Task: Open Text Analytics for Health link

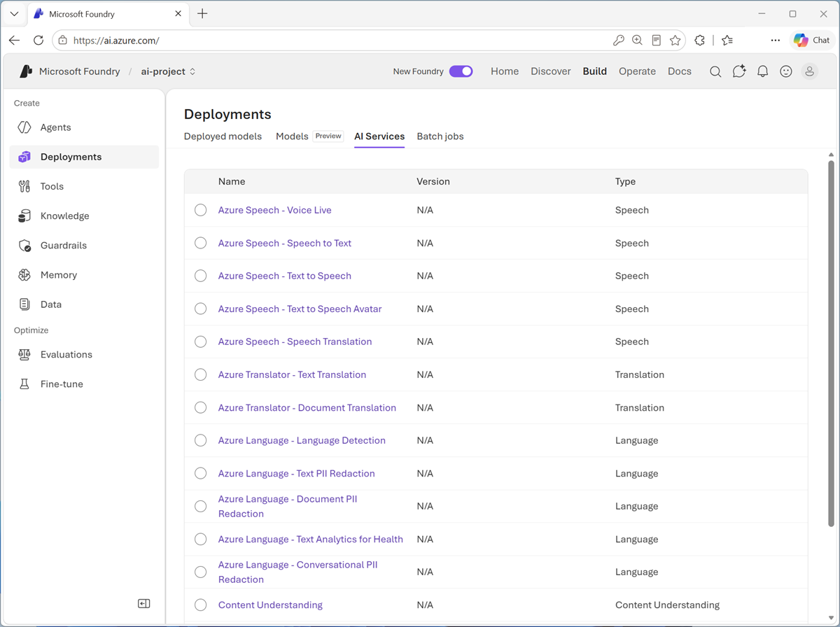Action: click(x=311, y=539)
